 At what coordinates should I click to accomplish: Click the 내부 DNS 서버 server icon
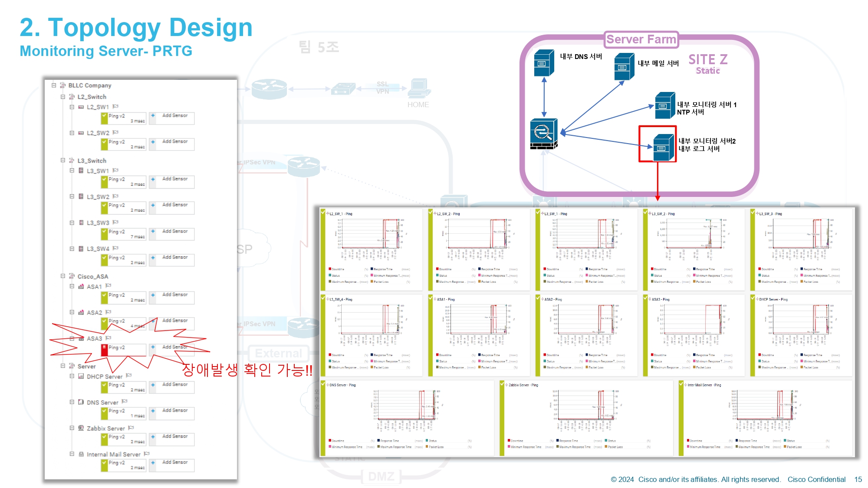[544, 63]
